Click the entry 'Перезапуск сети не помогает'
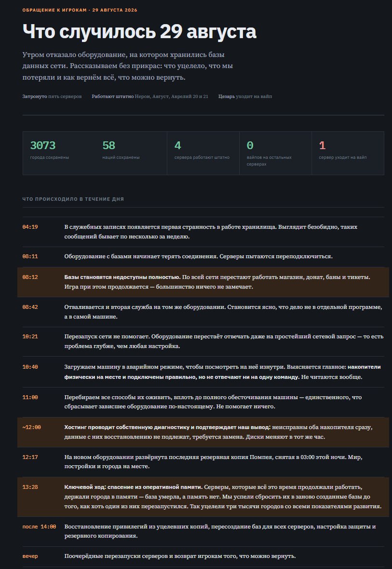 click(224, 342)
